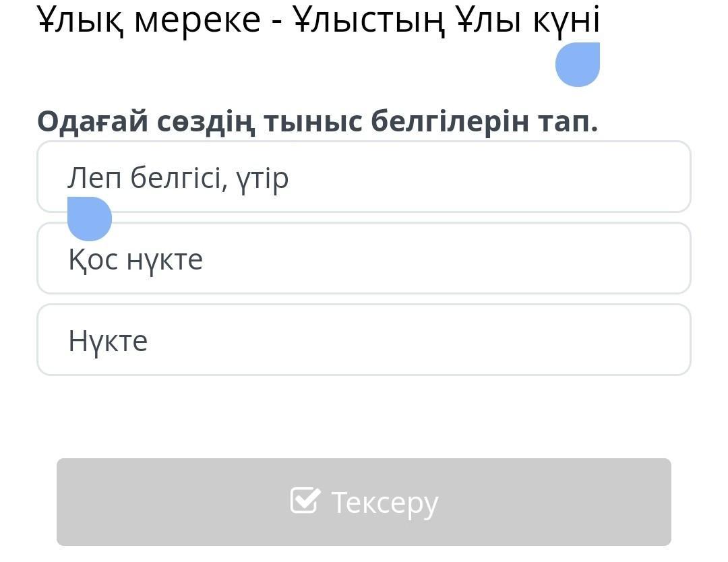Select the answer Леп белгісі, үтір
This screenshot has height=562, width=728.
coord(364,177)
